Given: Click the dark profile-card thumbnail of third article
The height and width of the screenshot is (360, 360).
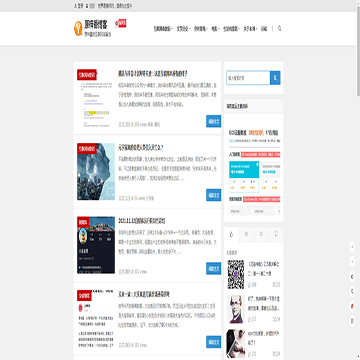Looking at the screenshot, I should click(x=96, y=245).
